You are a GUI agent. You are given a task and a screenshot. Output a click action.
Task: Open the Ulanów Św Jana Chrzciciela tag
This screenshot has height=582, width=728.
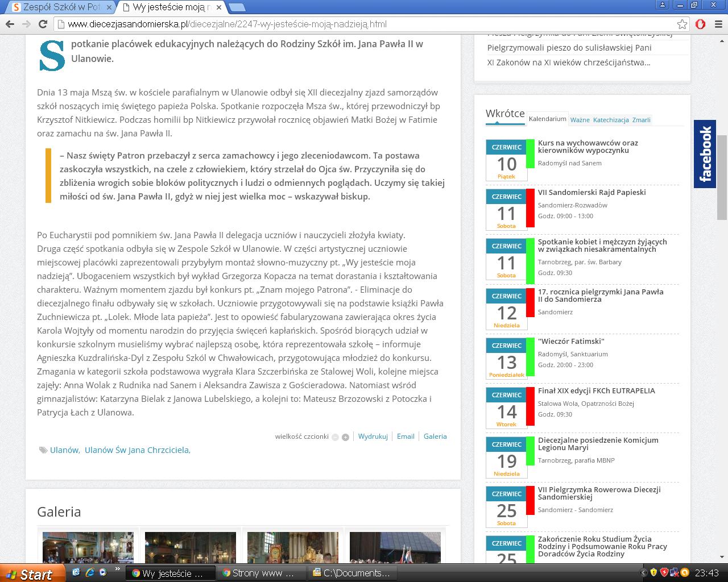137,450
